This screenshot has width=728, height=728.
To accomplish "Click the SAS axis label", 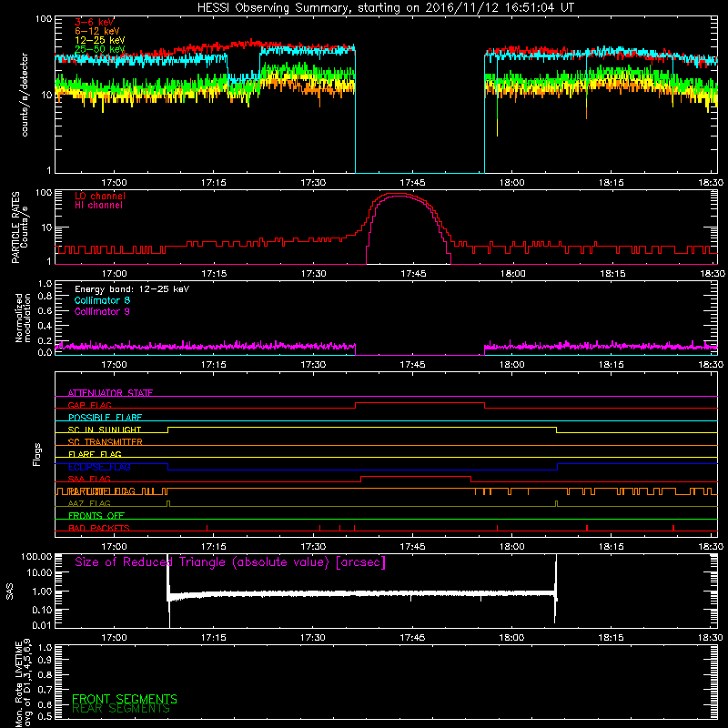I will coord(9,591).
